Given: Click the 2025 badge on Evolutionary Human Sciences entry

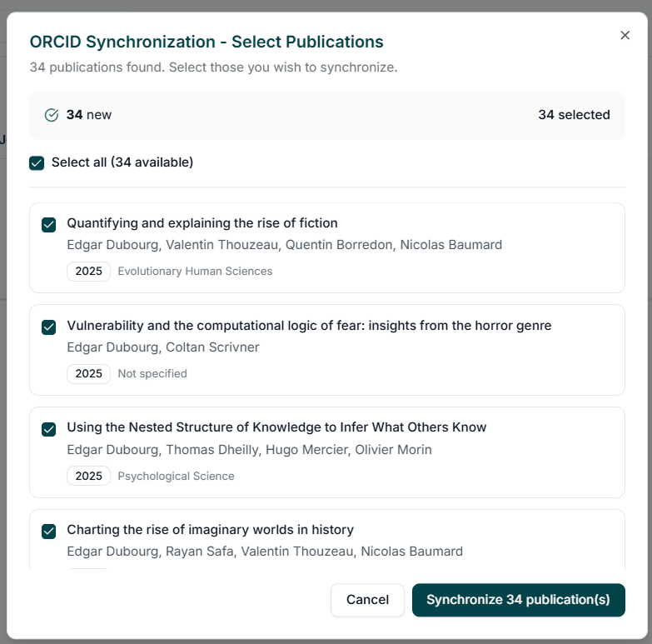Looking at the screenshot, I should tap(88, 272).
